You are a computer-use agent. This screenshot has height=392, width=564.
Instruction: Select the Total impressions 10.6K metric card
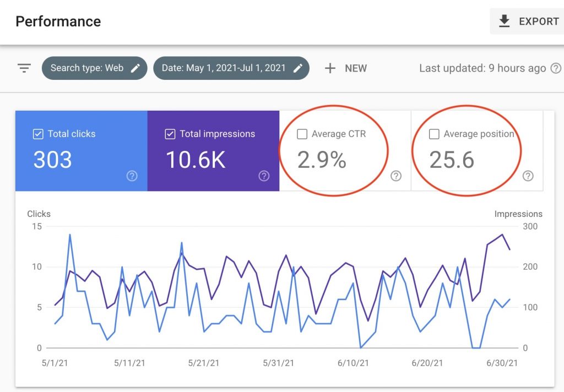tap(213, 151)
